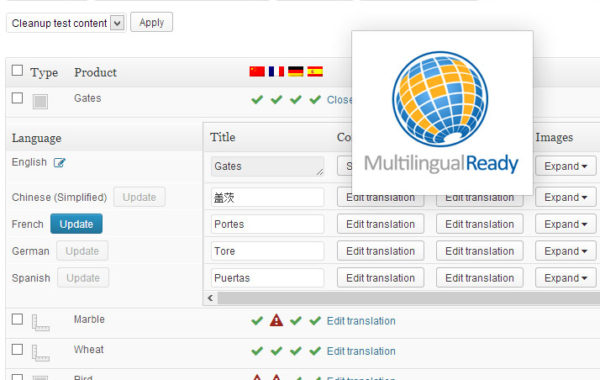
Task: Tick the checkbox for the Marble product
Action: pos(17,319)
